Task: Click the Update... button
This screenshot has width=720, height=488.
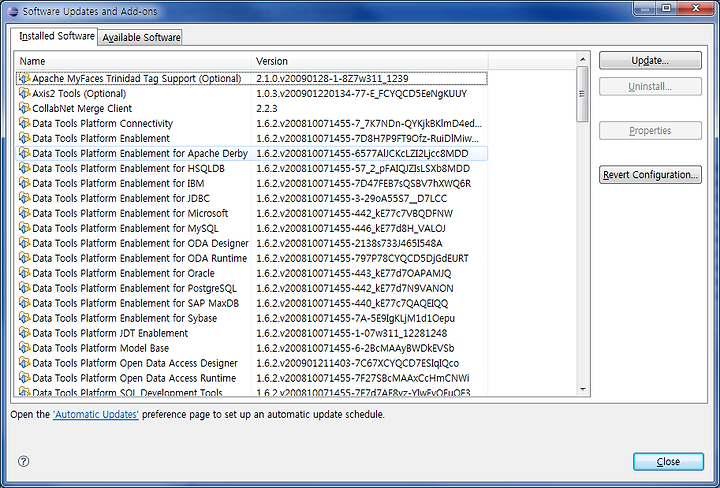Action: (650, 61)
